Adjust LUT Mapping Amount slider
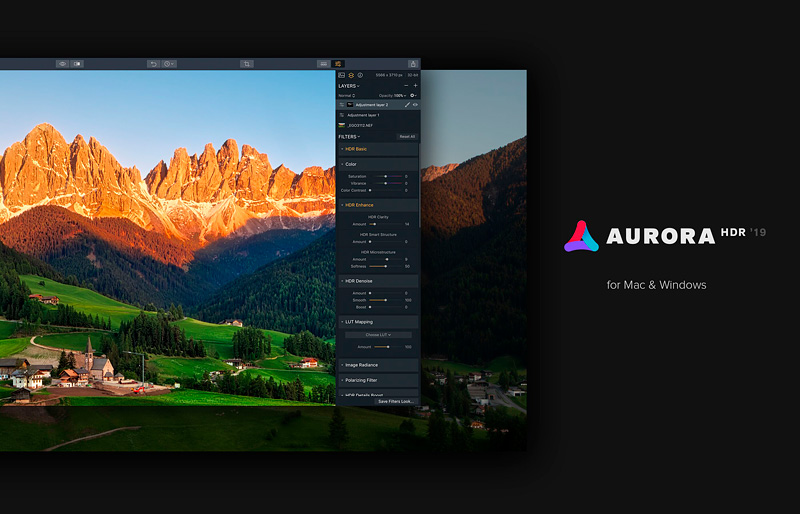Screen dimensions: 800x514 [x=389, y=347]
